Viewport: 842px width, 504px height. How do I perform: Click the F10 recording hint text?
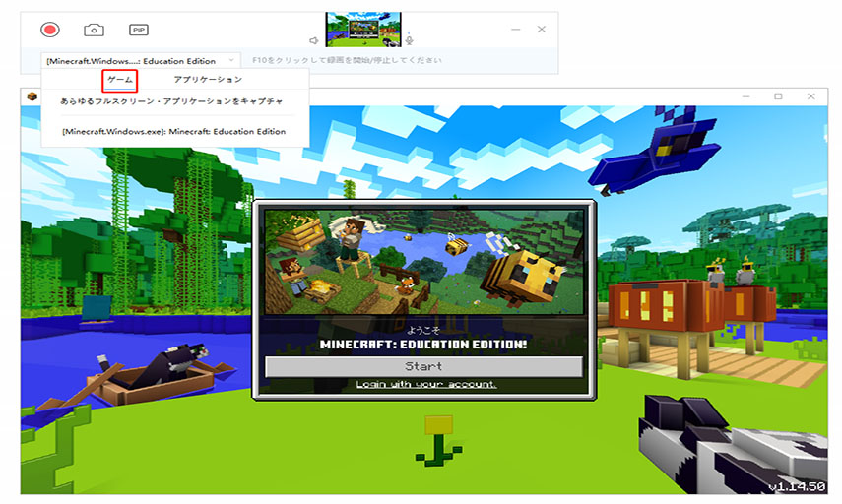tap(347, 60)
